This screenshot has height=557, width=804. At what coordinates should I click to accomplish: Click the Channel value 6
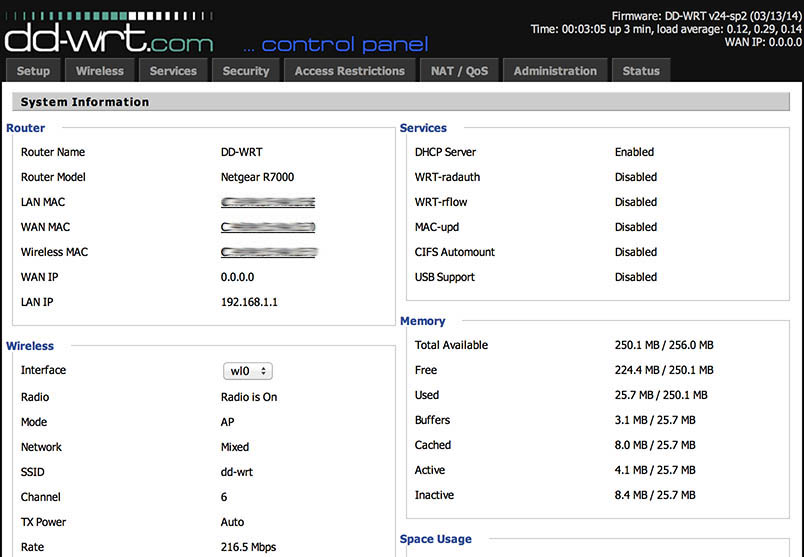(x=224, y=497)
